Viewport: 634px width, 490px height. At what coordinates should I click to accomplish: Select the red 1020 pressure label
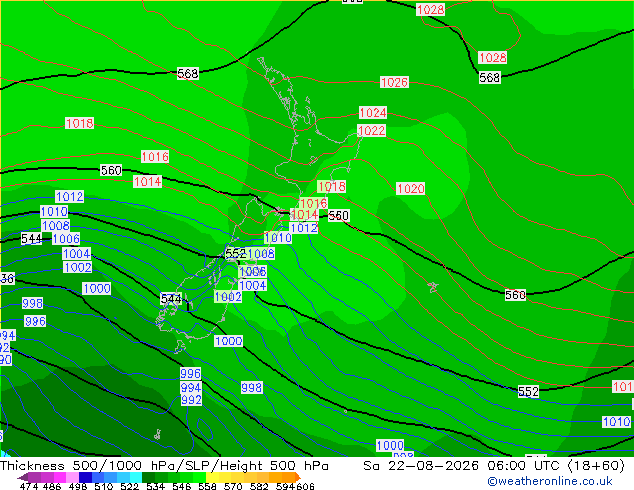[410, 188]
